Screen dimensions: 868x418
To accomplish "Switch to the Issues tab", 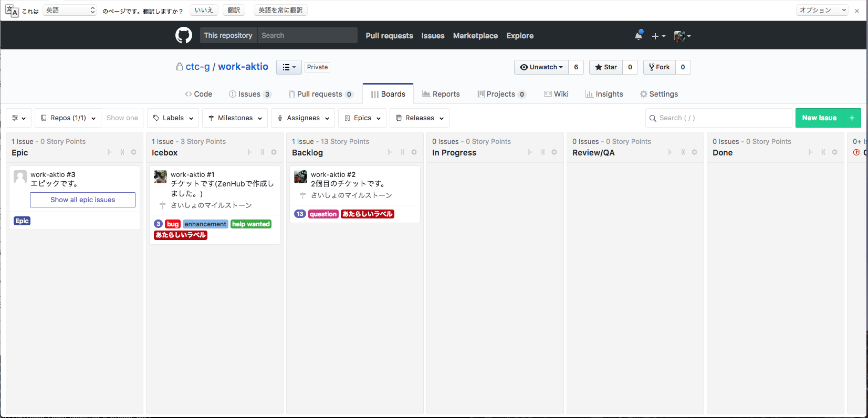I will [250, 94].
